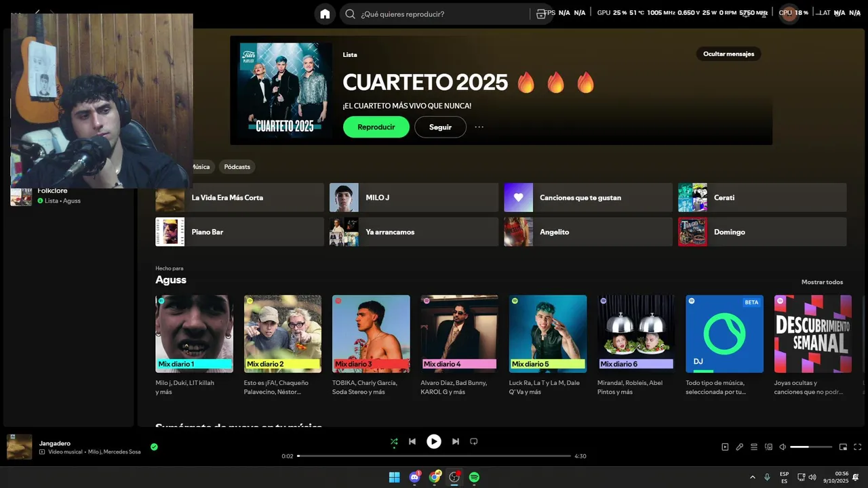
Task: Toggle repeat mode
Action: point(474,441)
